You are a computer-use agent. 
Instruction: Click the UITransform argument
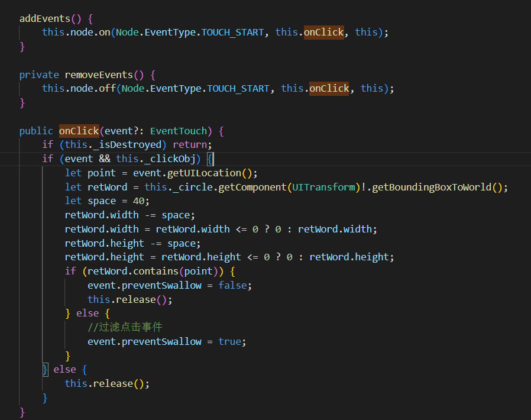point(323,187)
